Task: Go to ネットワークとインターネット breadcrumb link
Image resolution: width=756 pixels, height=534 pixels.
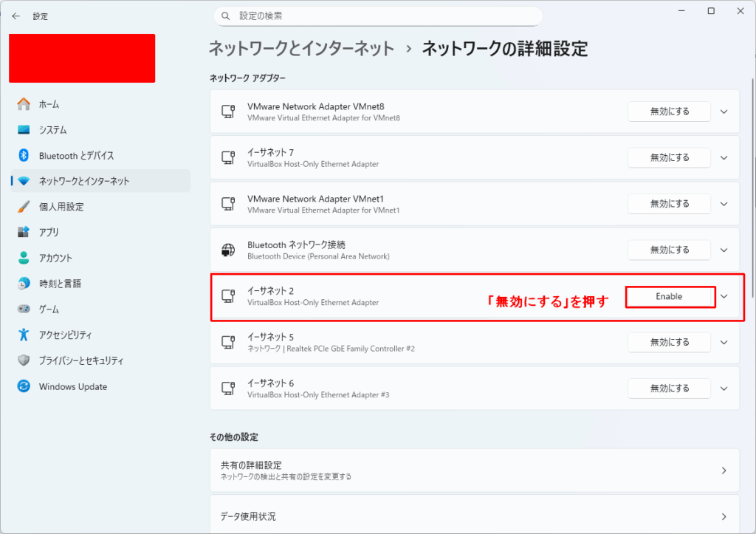Action: (x=301, y=49)
